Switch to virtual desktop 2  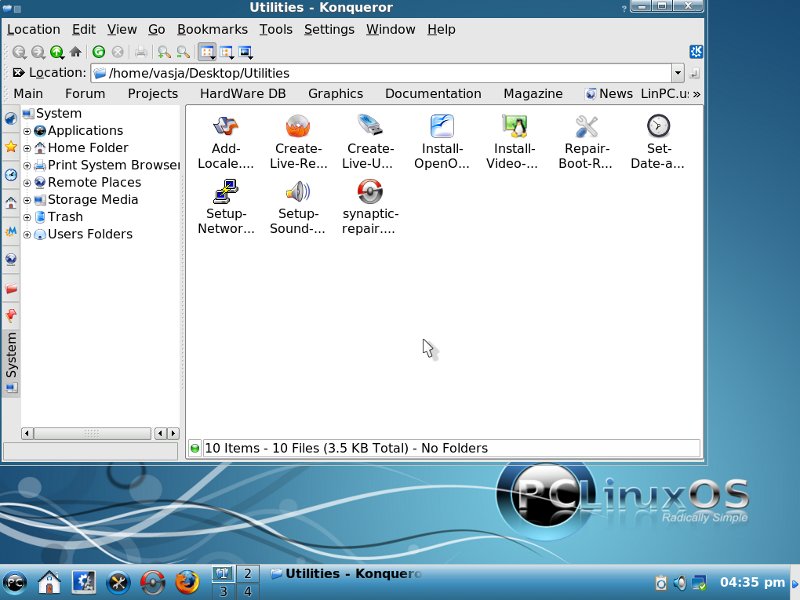click(245, 573)
